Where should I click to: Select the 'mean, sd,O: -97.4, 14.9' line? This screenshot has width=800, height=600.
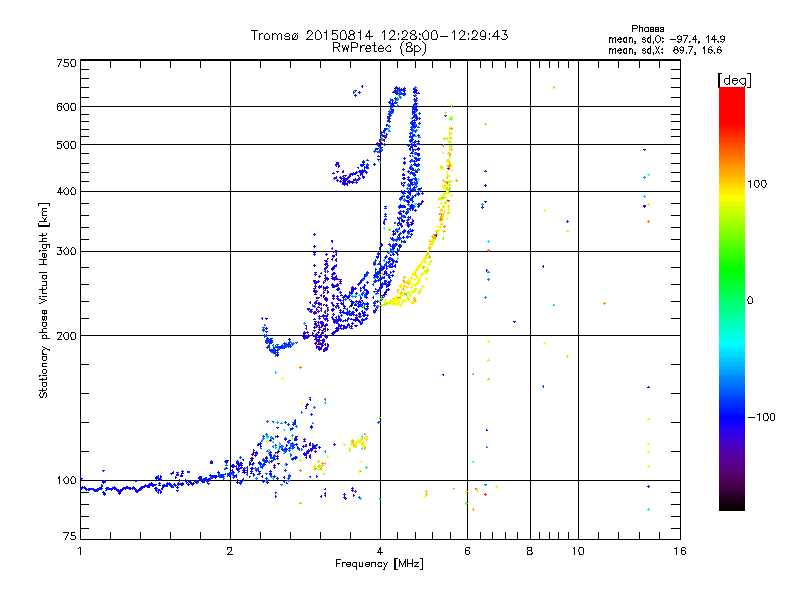coord(666,39)
